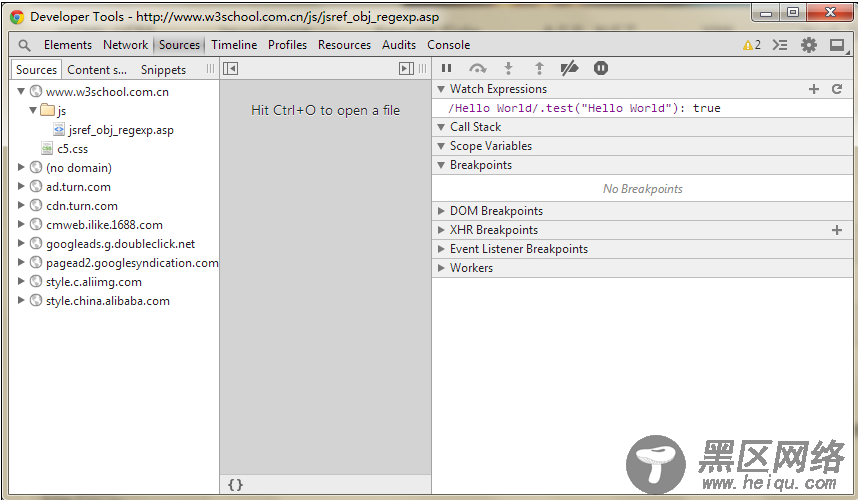858x500 pixels.
Task: Show the console drawer icon
Action: [780, 45]
